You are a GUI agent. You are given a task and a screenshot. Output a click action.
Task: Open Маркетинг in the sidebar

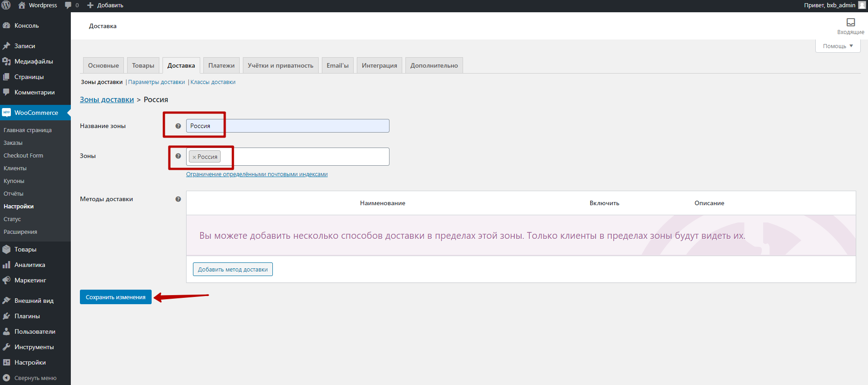point(35,280)
